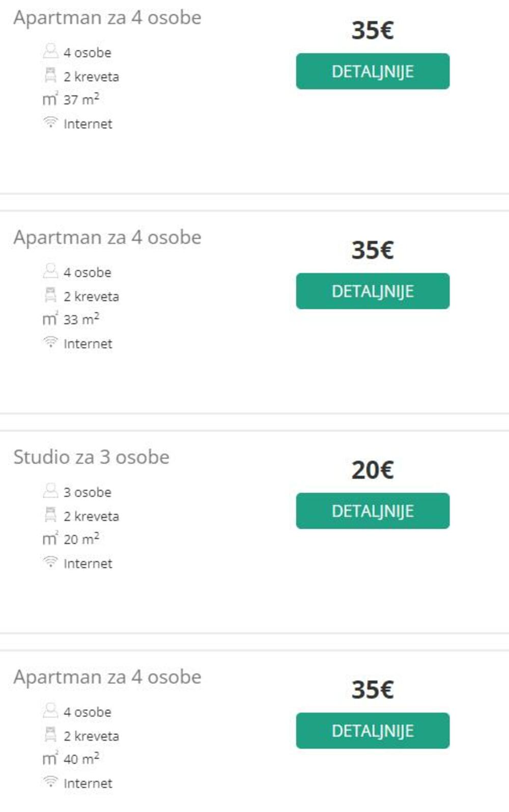The image size is (509, 812).
Task: Click the area icon beside 40 m²
Action: click(x=50, y=759)
